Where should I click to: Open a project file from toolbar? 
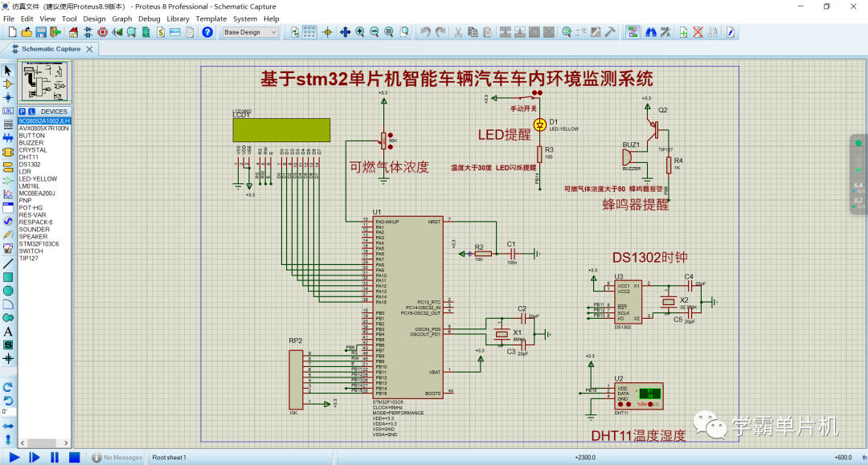[27, 33]
